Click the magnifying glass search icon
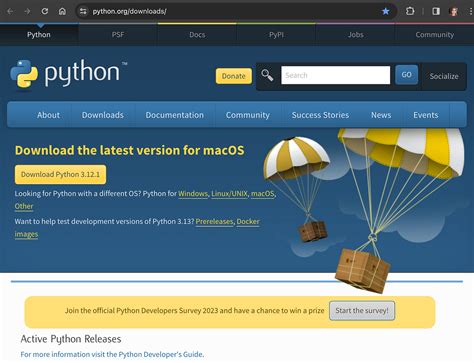The image size is (474, 363). [x=267, y=75]
